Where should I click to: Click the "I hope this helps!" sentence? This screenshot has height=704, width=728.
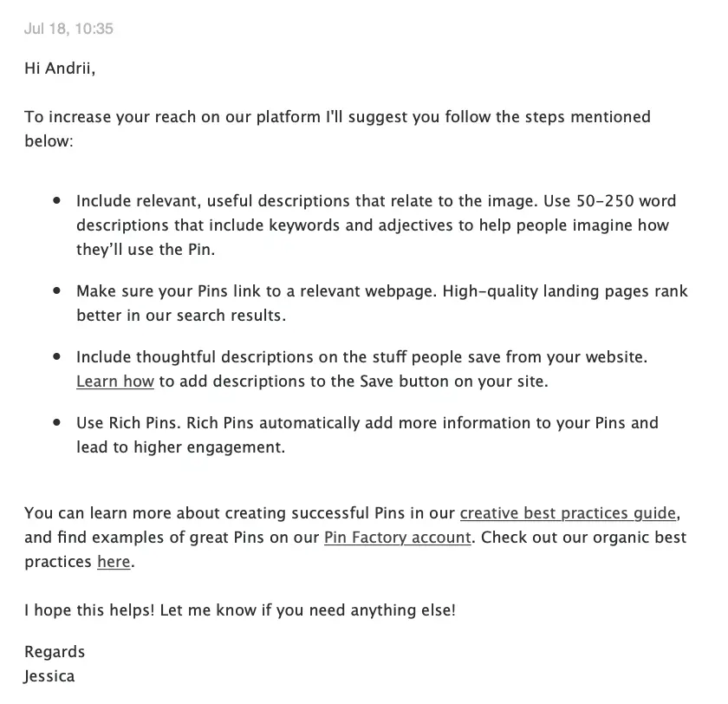pos(239,609)
